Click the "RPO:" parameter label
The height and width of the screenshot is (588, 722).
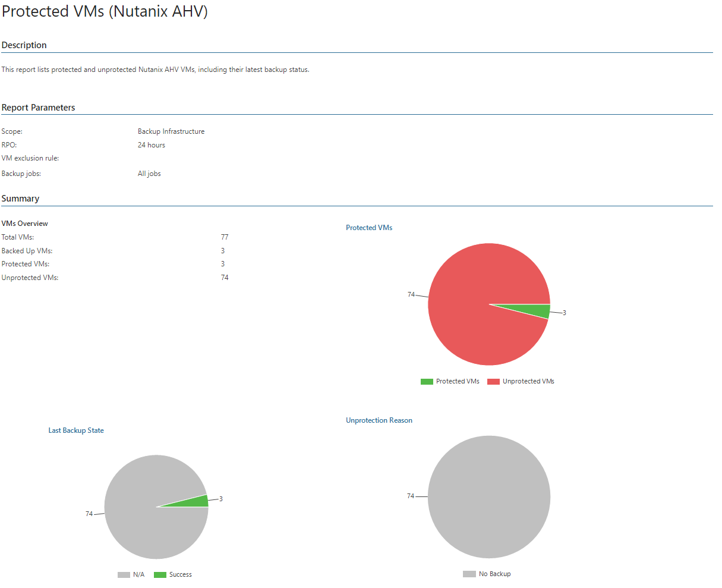(x=9, y=145)
